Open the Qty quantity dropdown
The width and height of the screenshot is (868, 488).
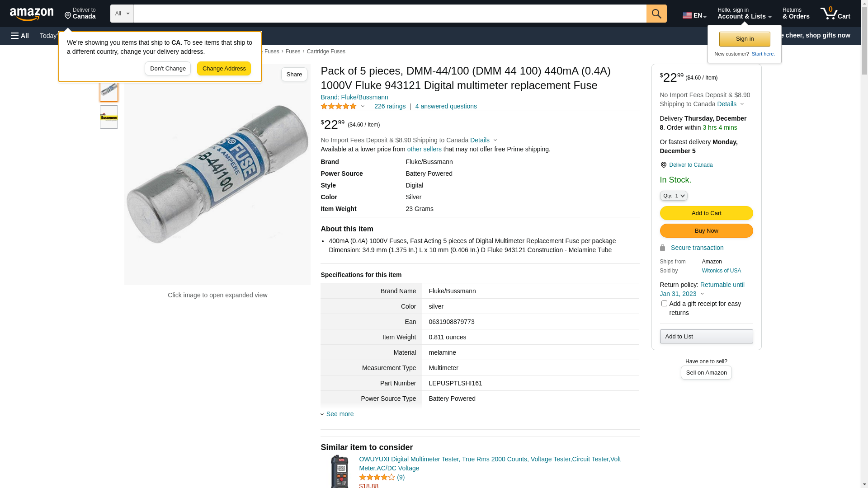point(674,196)
